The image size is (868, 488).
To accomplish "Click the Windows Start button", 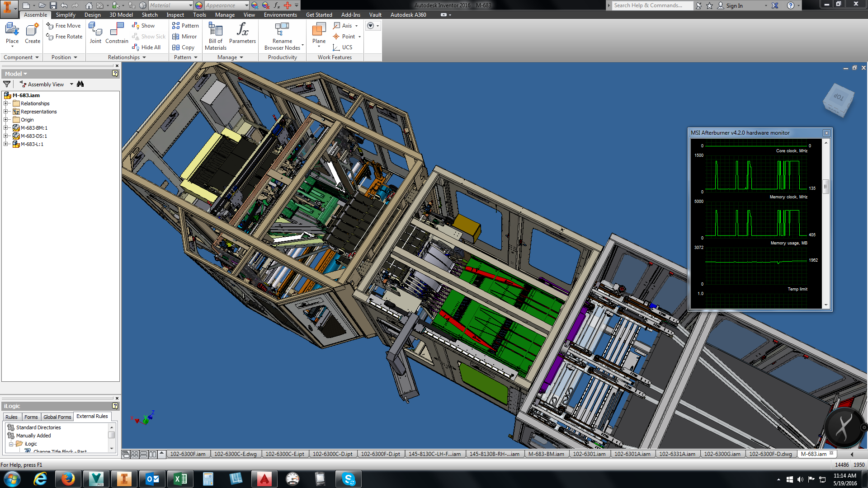I will coord(12,479).
